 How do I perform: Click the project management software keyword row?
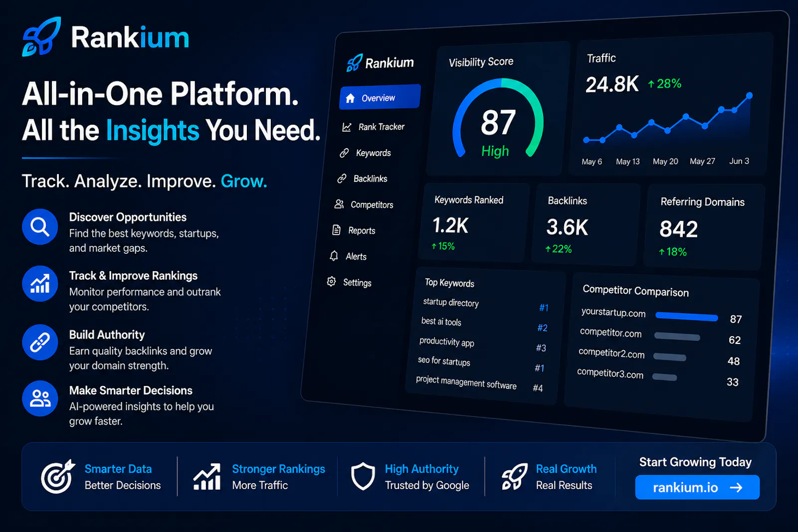pyautogui.click(x=479, y=383)
